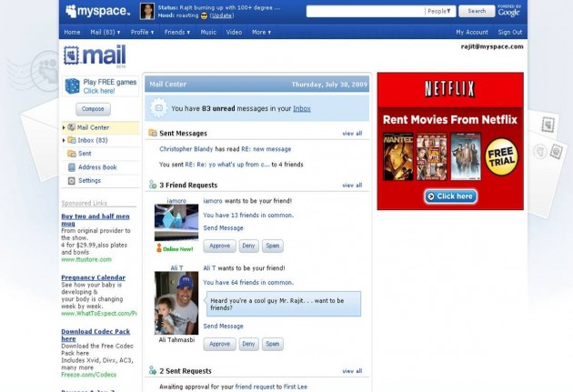Viewport: 573px width, 392px height.
Task: Open 'Download Codec Pack here' sponsored link
Action: [x=95, y=335]
